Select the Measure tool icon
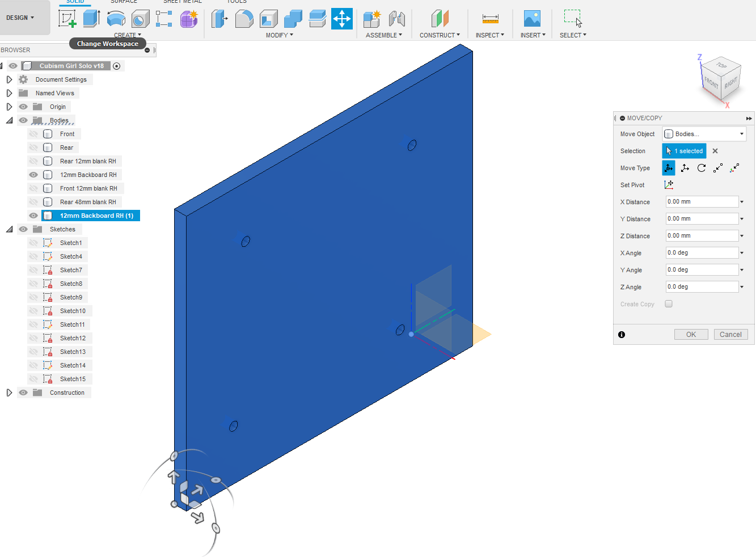This screenshot has height=557, width=756. pos(491,19)
